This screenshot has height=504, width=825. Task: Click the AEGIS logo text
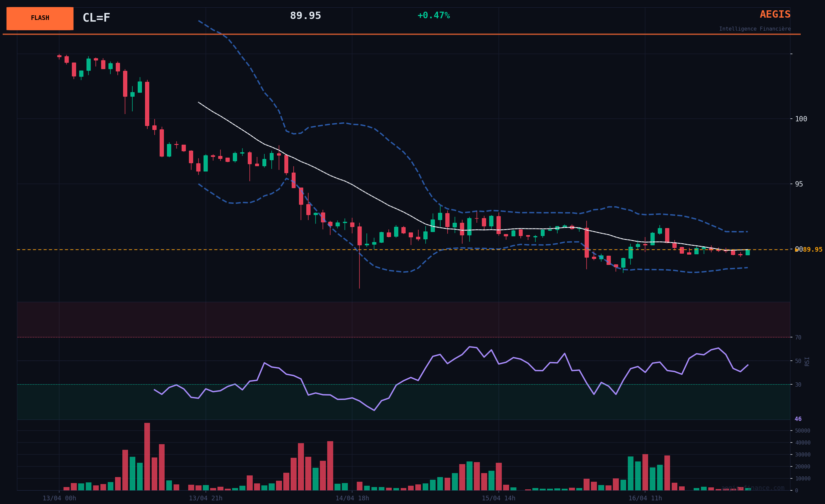click(775, 15)
